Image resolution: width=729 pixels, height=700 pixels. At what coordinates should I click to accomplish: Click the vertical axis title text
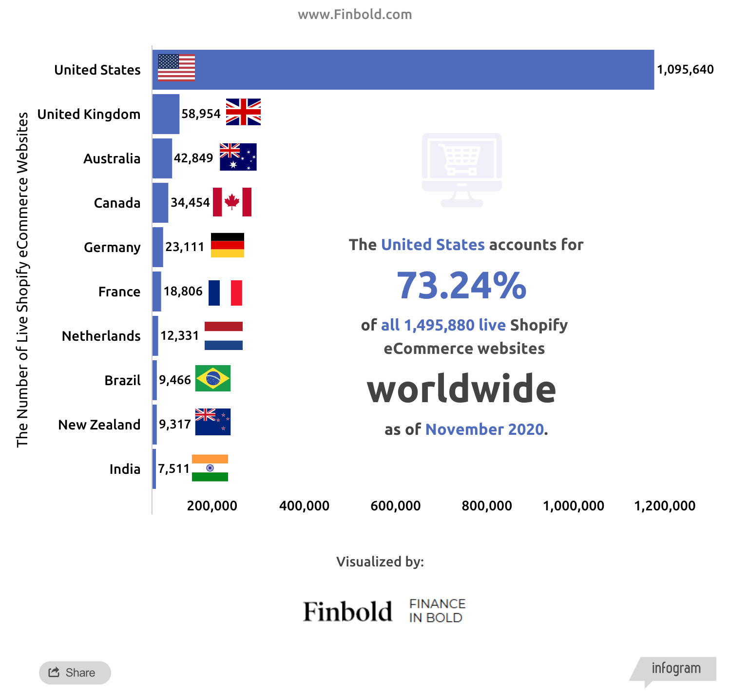[22, 279]
